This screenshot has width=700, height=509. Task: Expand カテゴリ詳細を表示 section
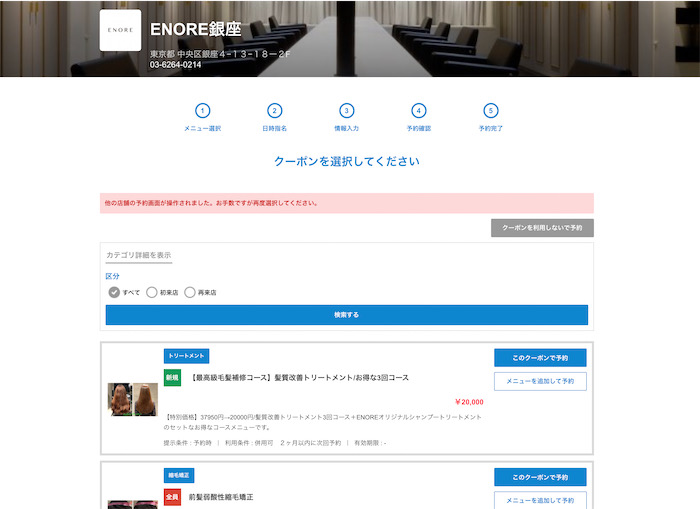138,255
